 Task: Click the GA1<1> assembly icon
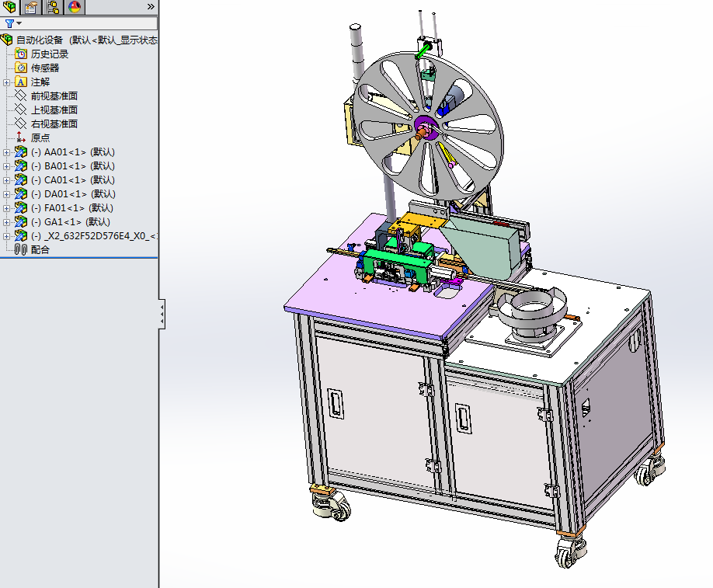click(21, 222)
